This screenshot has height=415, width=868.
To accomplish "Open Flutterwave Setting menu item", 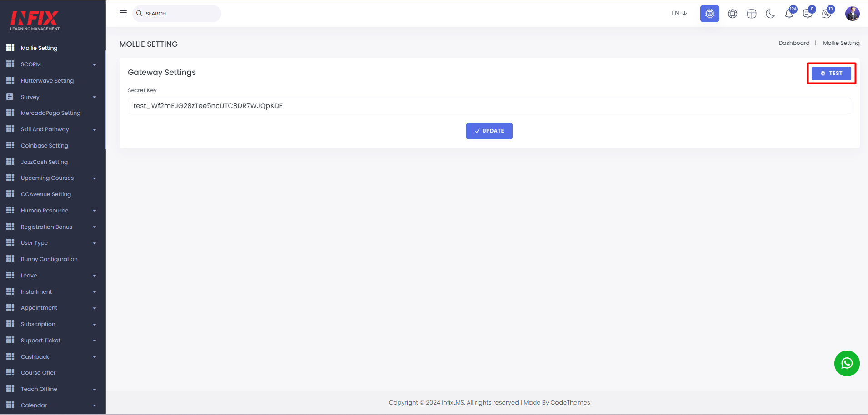I will (47, 80).
